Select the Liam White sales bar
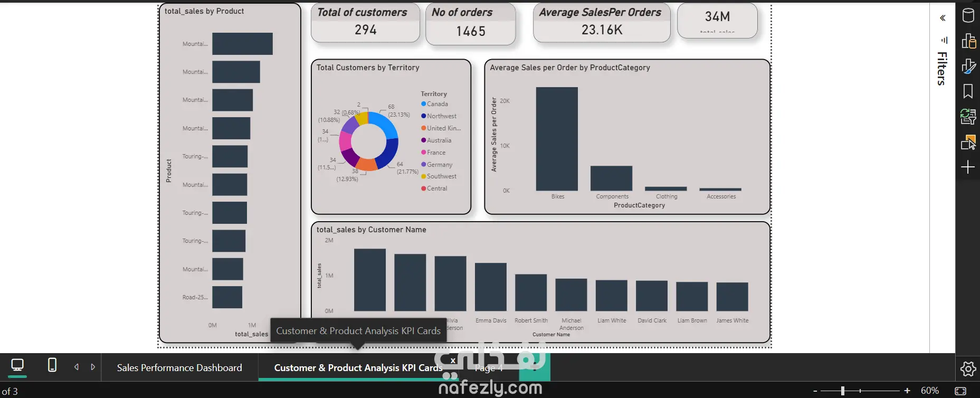The height and width of the screenshot is (398, 980). coord(612,296)
